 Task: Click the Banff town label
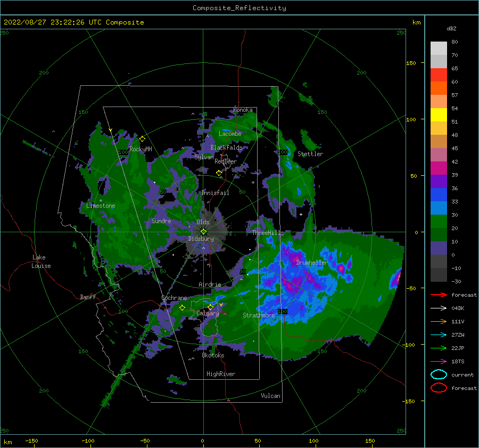[x=88, y=297]
